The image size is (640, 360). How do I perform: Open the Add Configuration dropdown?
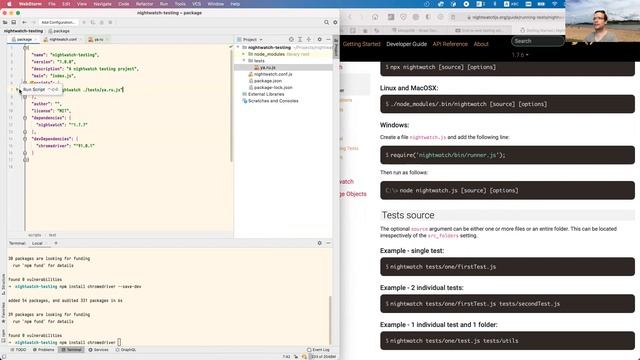click(x=58, y=22)
